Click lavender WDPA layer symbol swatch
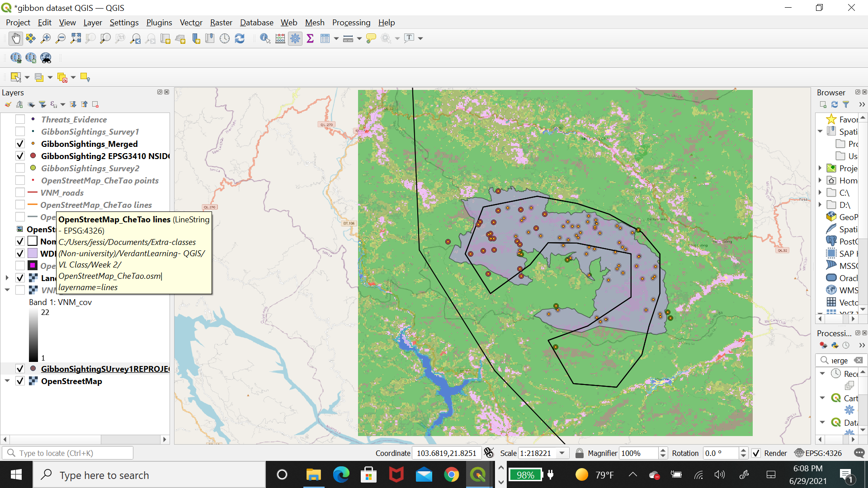This screenshot has height=488, width=868. coord(33,253)
